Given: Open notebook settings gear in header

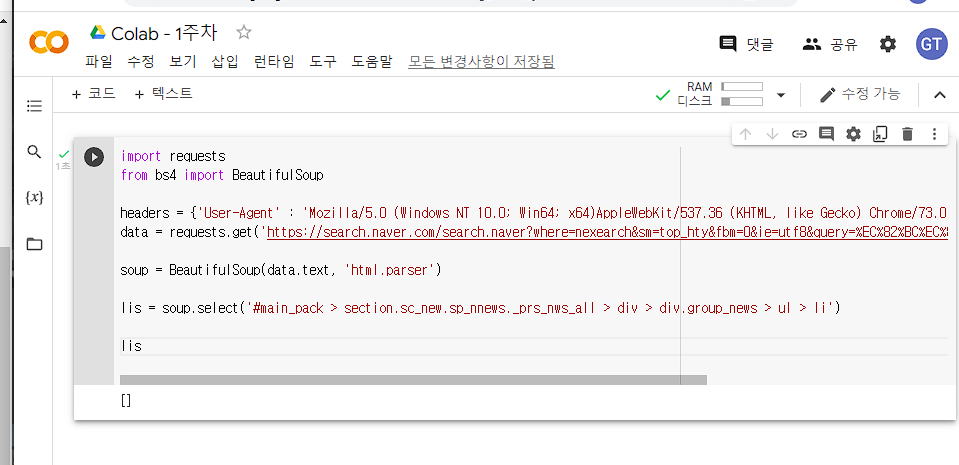Looking at the screenshot, I should point(887,44).
